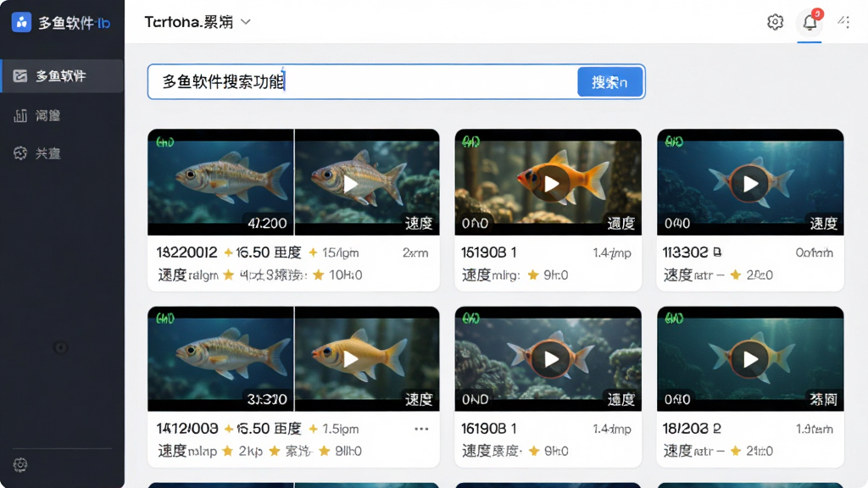Open the top bar settings gear
The image size is (868, 488).
(775, 22)
